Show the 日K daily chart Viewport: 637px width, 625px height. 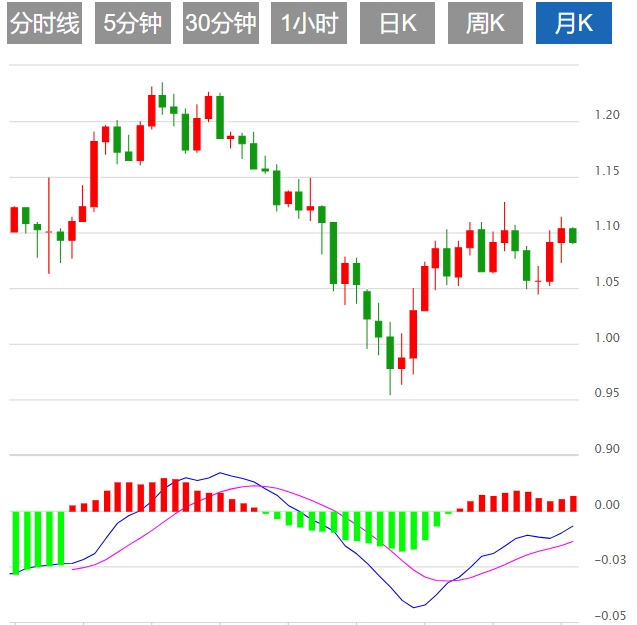397,24
